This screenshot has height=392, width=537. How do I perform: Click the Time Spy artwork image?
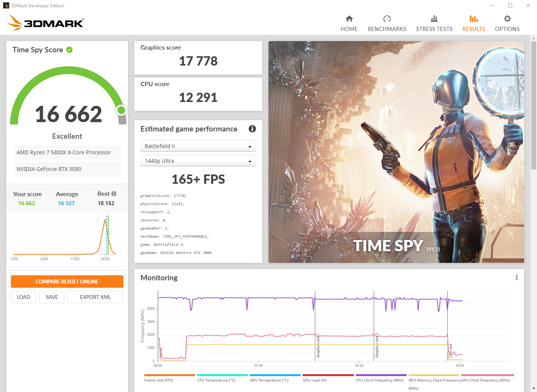(x=396, y=152)
